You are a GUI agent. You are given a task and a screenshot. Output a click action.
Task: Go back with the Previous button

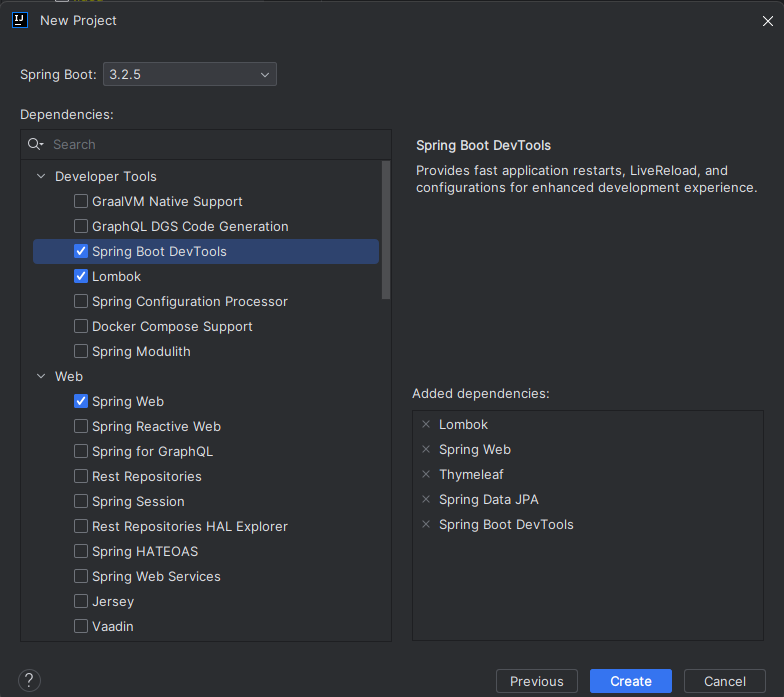[x=536, y=681]
